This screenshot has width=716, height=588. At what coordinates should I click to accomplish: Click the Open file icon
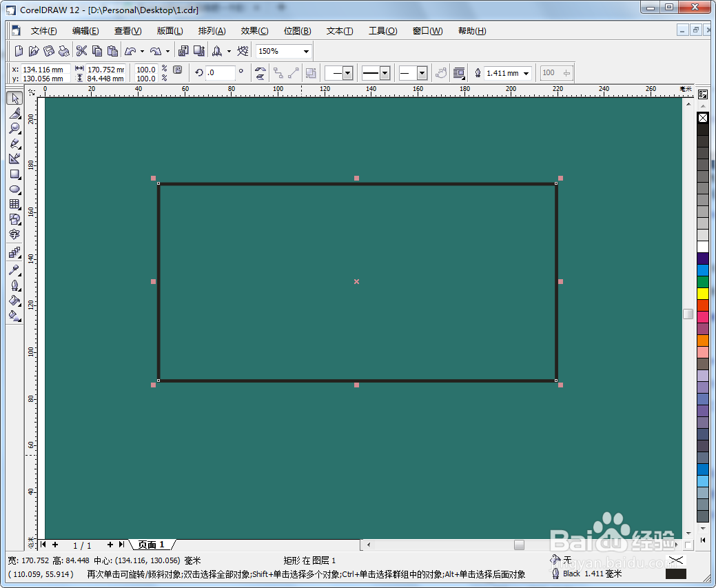click(x=34, y=51)
